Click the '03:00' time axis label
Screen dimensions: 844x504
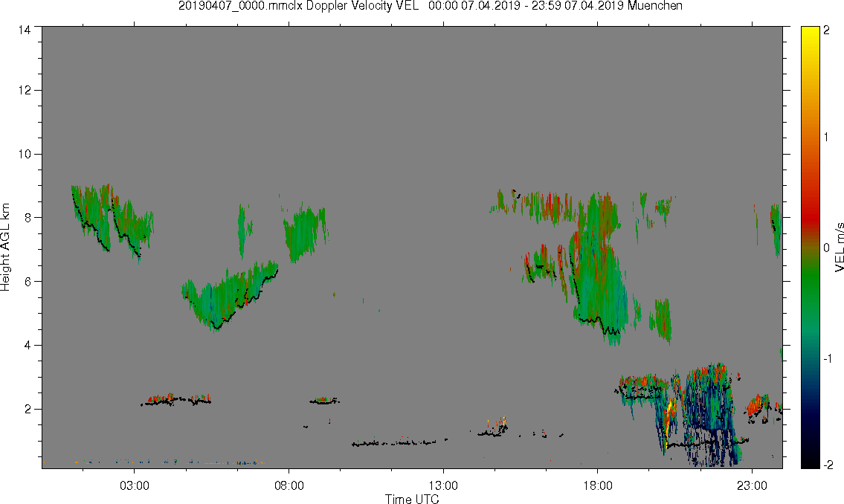click(x=135, y=485)
